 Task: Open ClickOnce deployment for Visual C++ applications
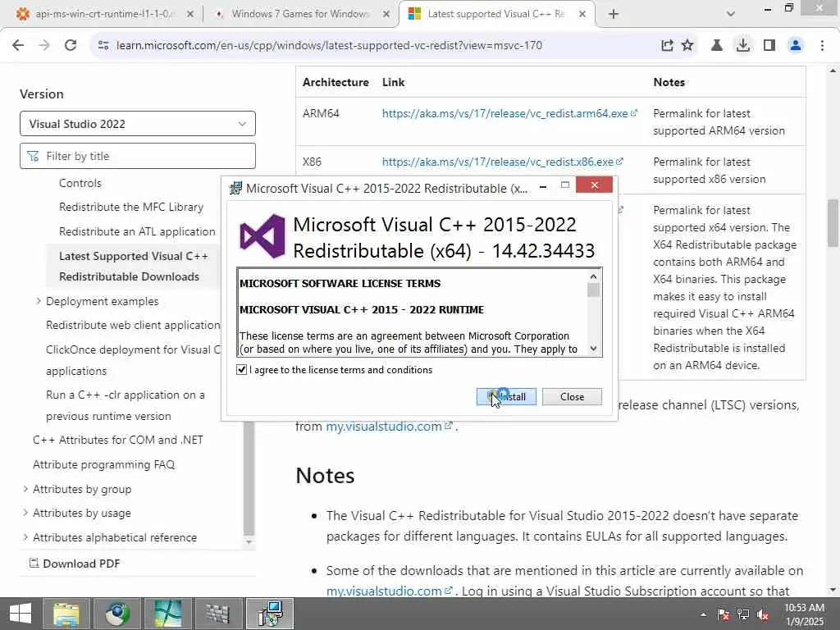click(133, 360)
